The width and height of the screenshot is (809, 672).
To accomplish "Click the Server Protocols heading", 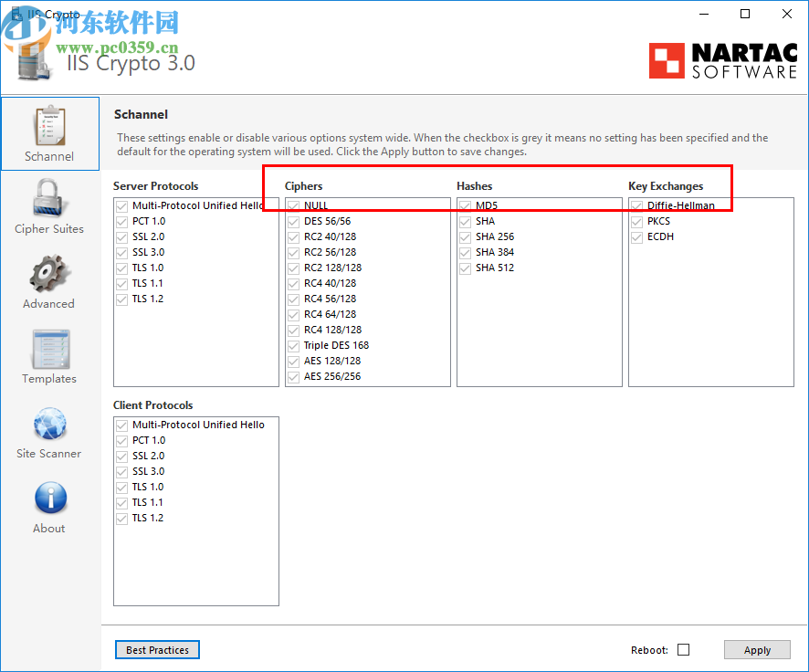I will tap(156, 186).
